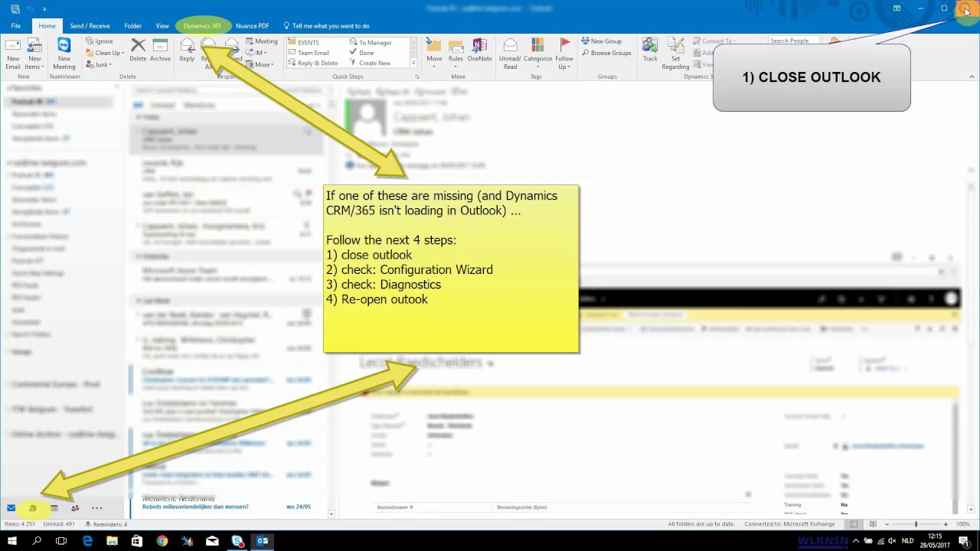Open Skype from the taskbar
The height and width of the screenshot is (551, 980).
point(237,541)
